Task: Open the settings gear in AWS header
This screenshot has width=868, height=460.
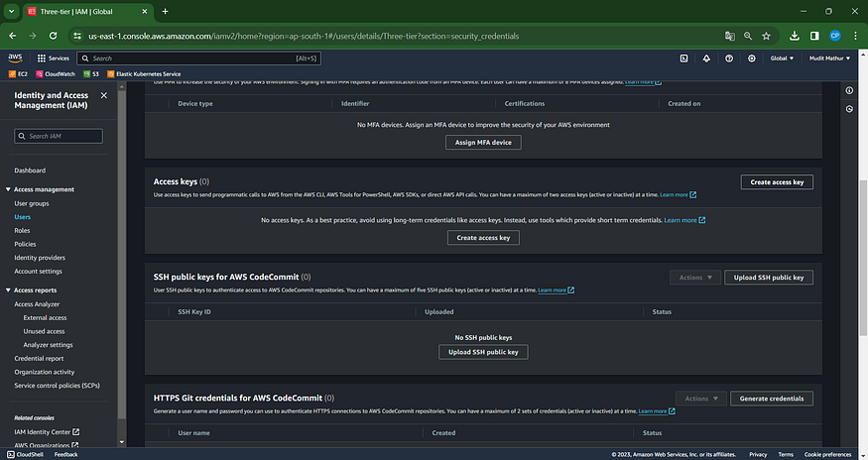Action: [752, 58]
